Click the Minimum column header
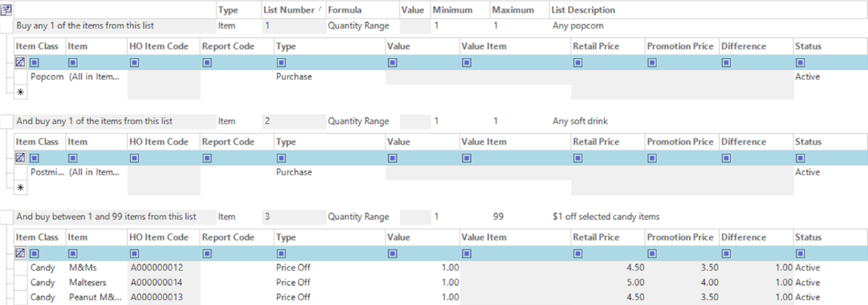The image size is (868, 305). click(460, 10)
